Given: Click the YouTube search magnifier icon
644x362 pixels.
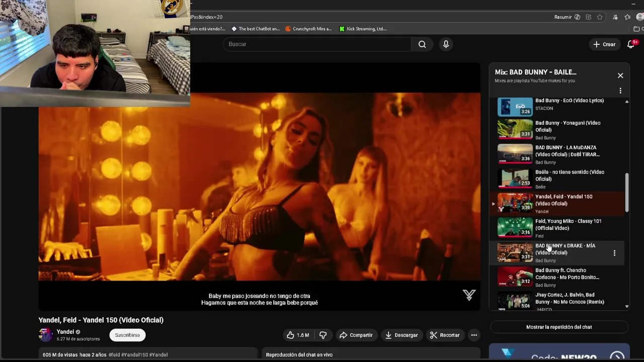Looking at the screenshot, I should 422,44.
